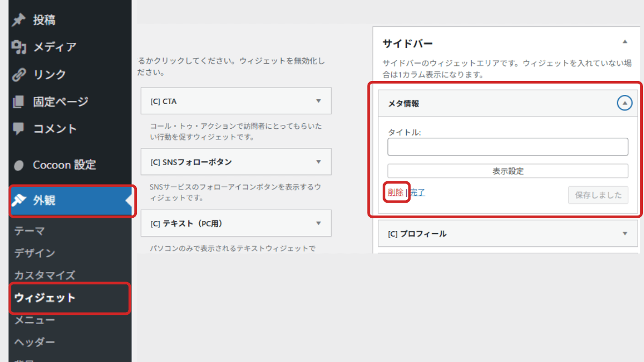Click the タイトル input field
Viewport: 644px width, 362px height.
pos(508,147)
